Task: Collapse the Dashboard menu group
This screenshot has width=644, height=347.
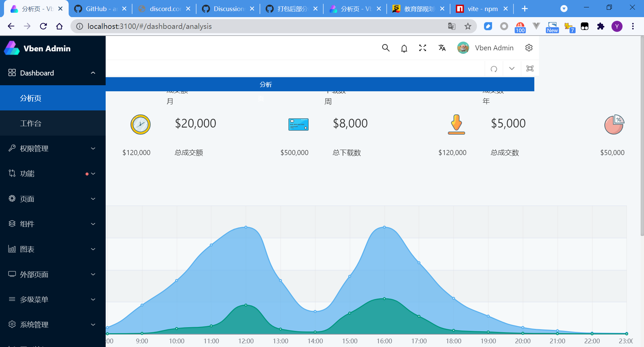Action: click(x=53, y=73)
